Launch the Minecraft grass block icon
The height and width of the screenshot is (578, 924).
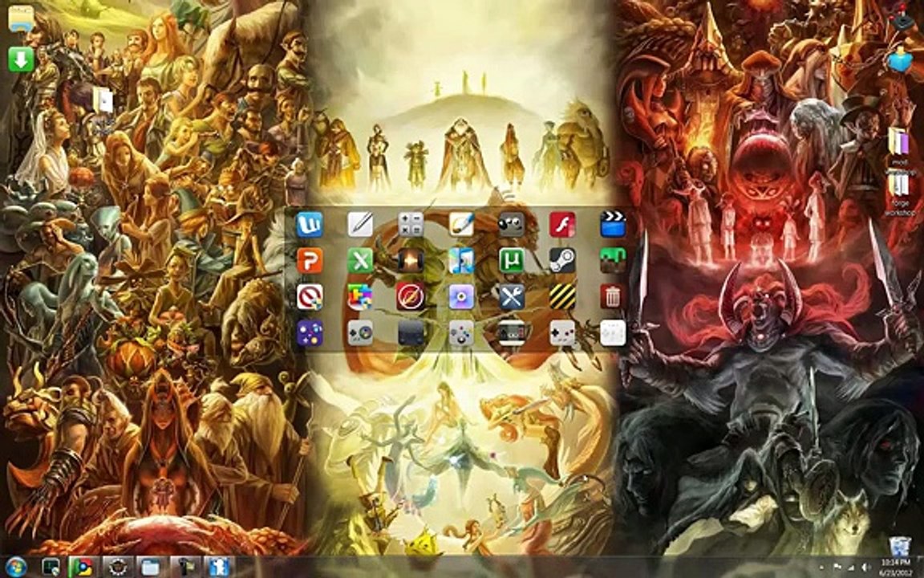click(613, 261)
